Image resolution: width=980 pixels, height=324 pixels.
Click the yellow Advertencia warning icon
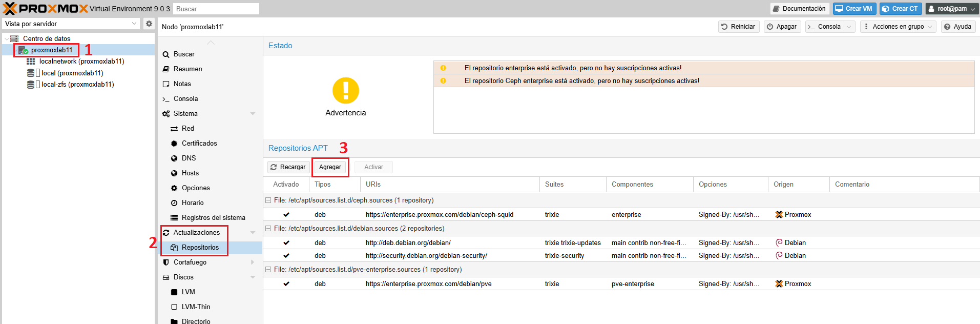coord(346,91)
